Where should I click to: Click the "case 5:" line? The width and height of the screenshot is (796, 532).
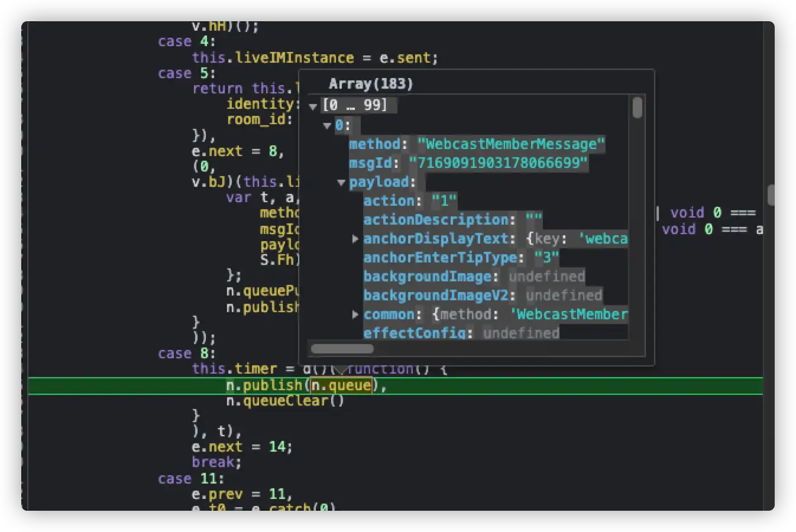186,73
